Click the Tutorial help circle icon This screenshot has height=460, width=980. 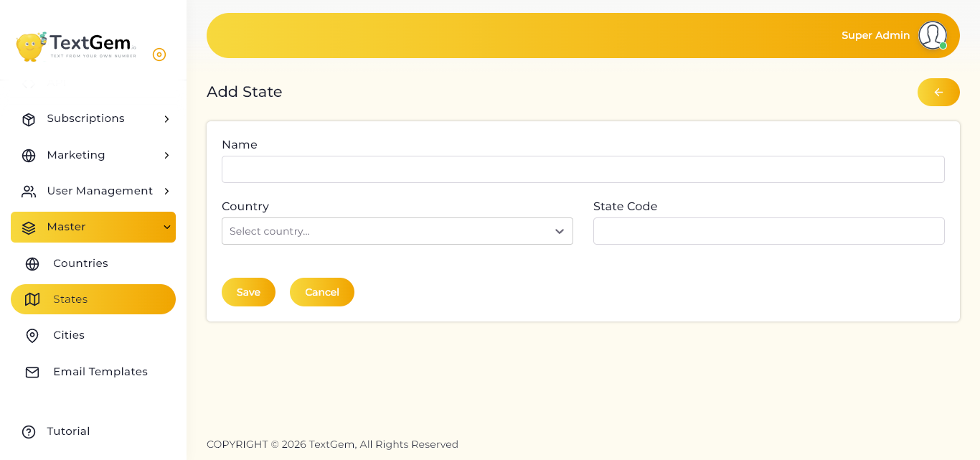click(x=29, y=432)
